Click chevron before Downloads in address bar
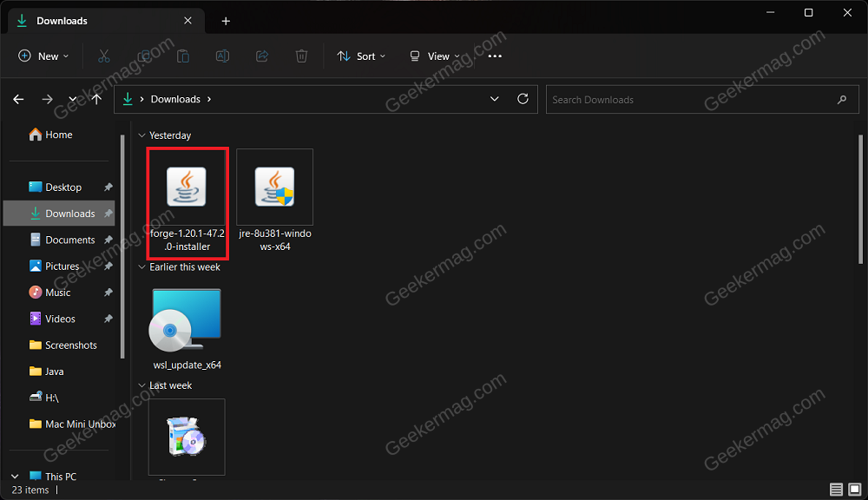 tap(141, 99)
